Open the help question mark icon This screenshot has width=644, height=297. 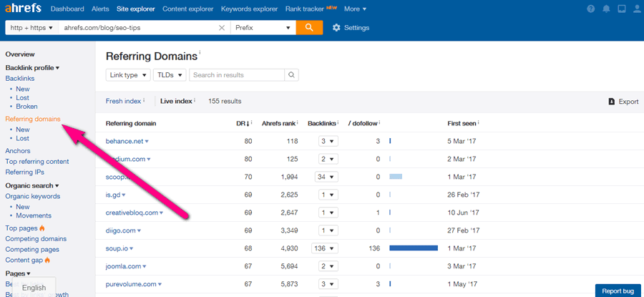[x=590, y=9]
